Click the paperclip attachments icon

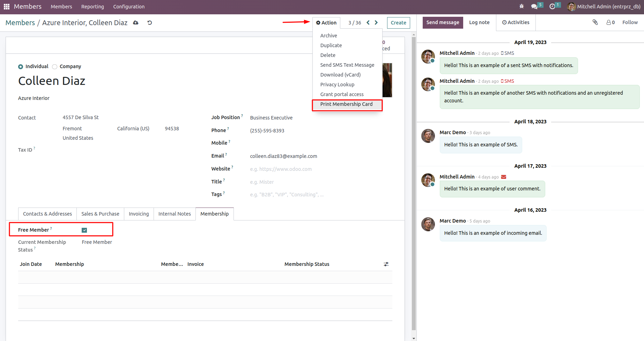(595, 22)
